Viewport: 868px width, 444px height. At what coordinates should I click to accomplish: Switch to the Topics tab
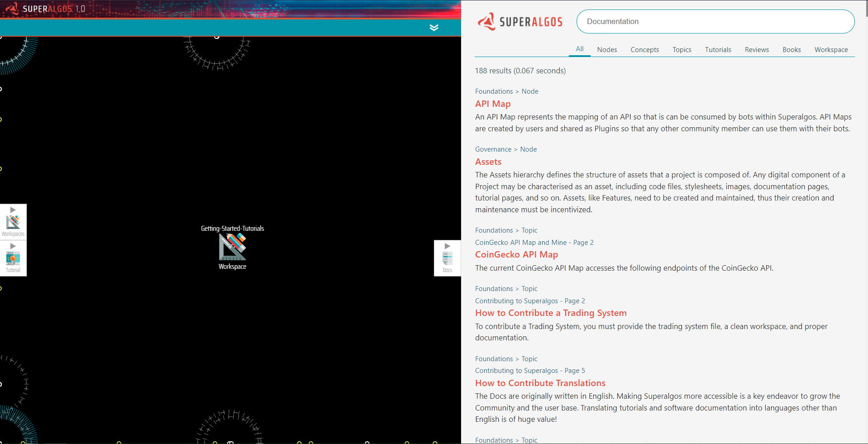pyautogui.click(x=682, y=50)
